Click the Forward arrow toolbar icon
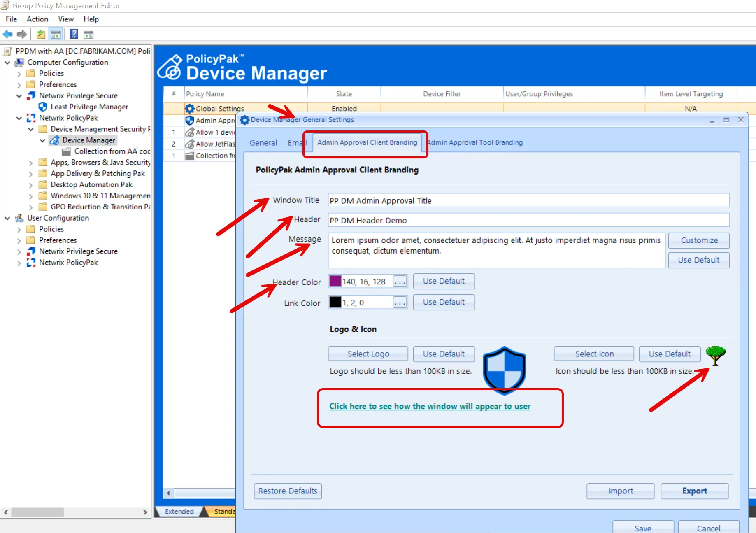The width and height of the screenshot is (756, 533). coord(22,34)
